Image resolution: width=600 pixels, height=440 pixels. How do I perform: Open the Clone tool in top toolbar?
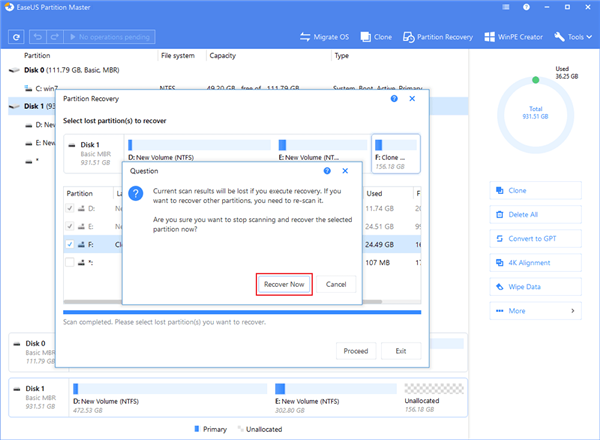[376, 37]
